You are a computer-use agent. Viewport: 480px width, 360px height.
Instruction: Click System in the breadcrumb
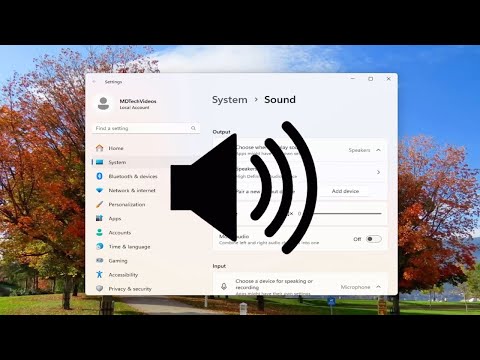coord(230,100)
